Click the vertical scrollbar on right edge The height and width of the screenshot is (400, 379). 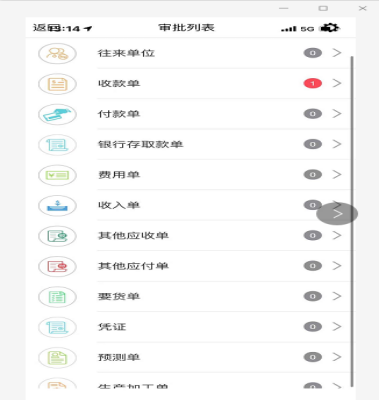[x=351, y=222]
